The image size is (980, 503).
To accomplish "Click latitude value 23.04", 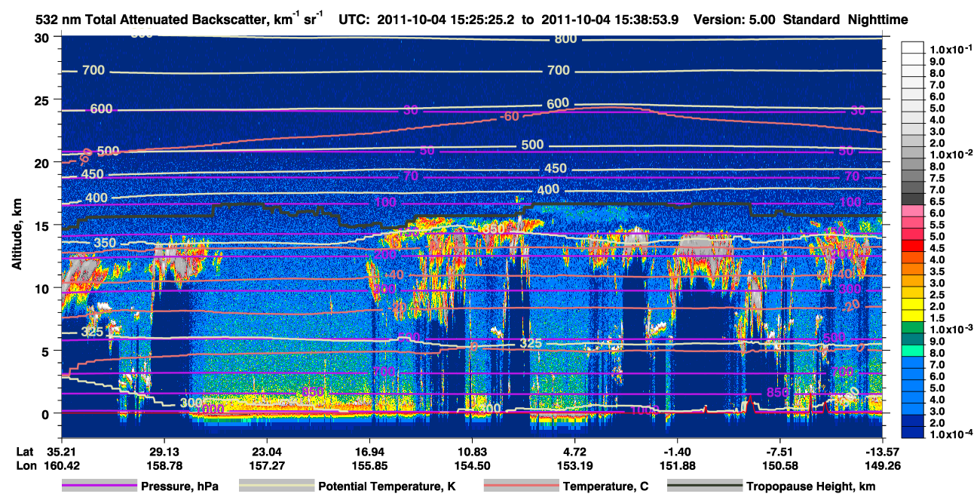I will click(x=266, y=452).
